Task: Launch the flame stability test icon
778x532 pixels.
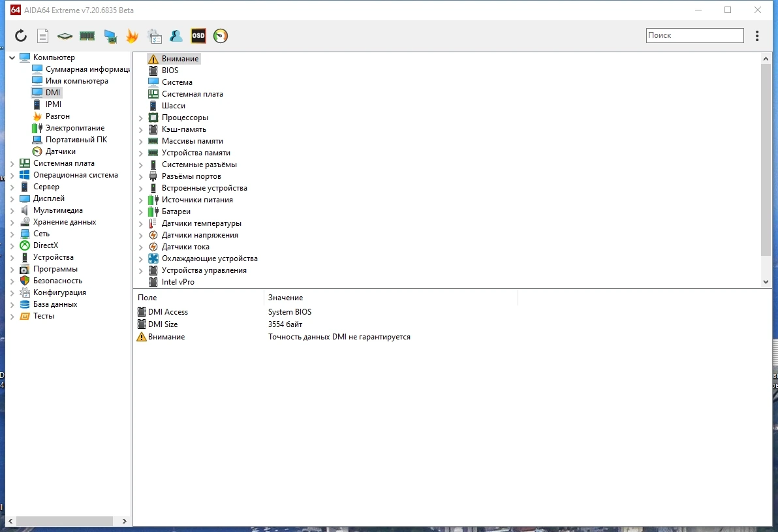Action: pos(132,36)
